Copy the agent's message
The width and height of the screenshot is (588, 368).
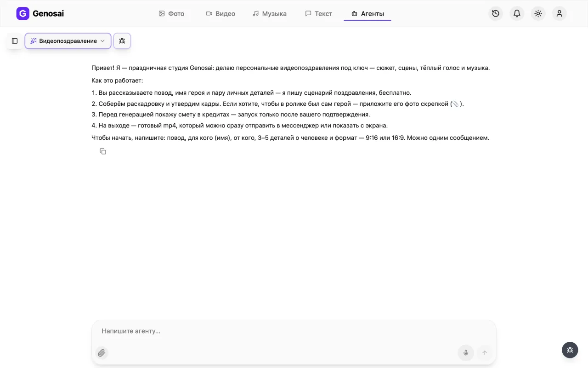[103, 151]
